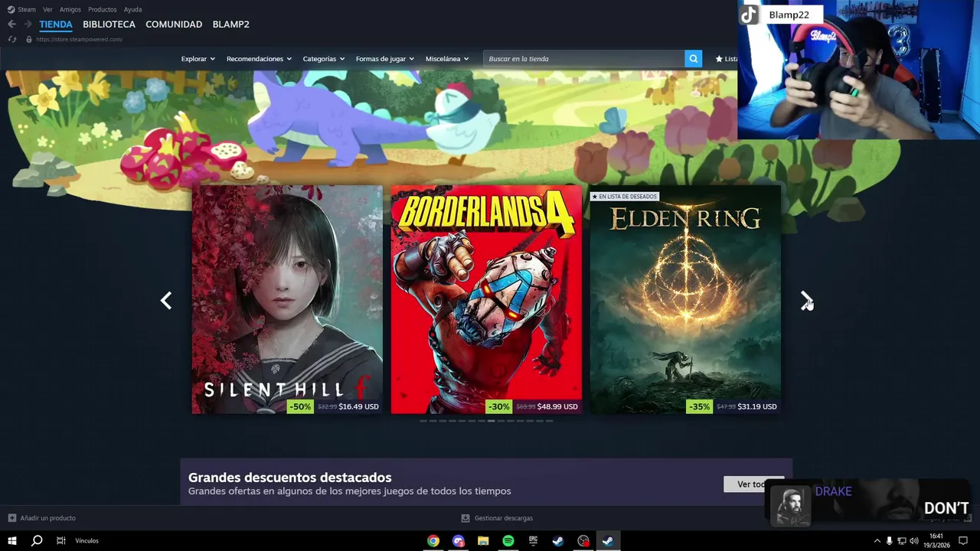The height and width of the screenshot is (551, 980).
Task: Open the BLAMP2 profile tab
Action: pyautogui.click(x=230, y=24)
